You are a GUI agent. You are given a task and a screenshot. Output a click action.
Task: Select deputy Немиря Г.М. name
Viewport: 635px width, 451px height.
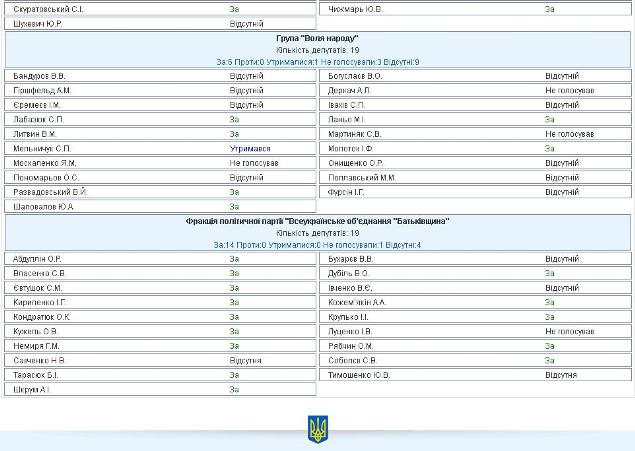(37, 346)
